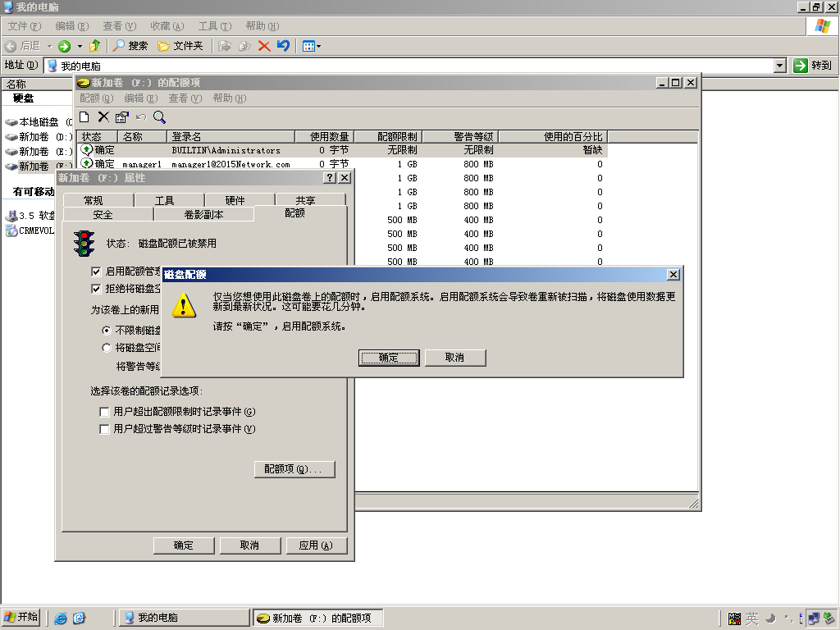Select 不限制磁盘 radio button

(107, 331)
